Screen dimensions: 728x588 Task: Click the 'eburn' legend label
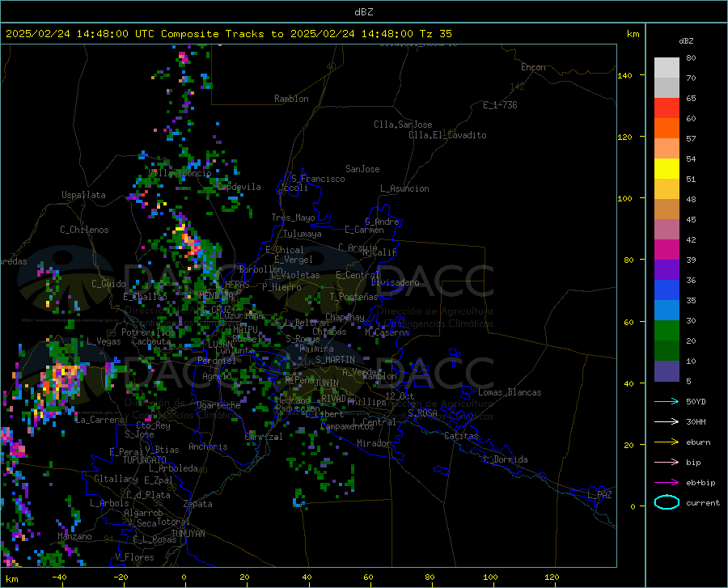click(x=698, y=442)
